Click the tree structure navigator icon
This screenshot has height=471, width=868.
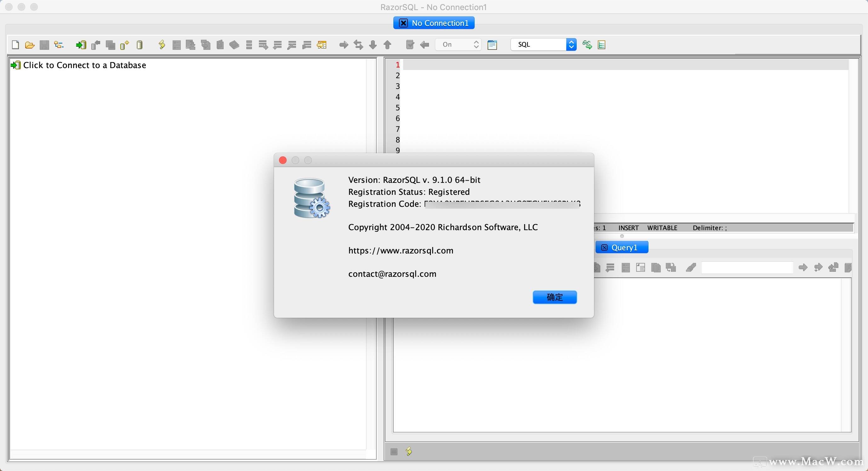click(x=59, y=44)
